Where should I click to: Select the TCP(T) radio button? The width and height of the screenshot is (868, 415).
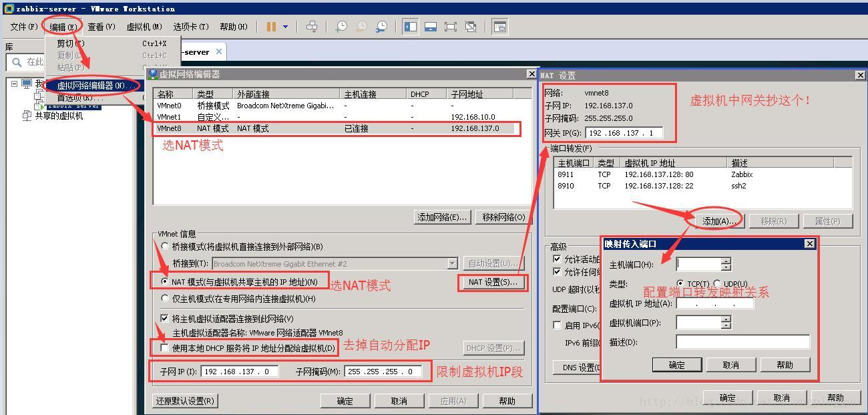click(680, 284)
